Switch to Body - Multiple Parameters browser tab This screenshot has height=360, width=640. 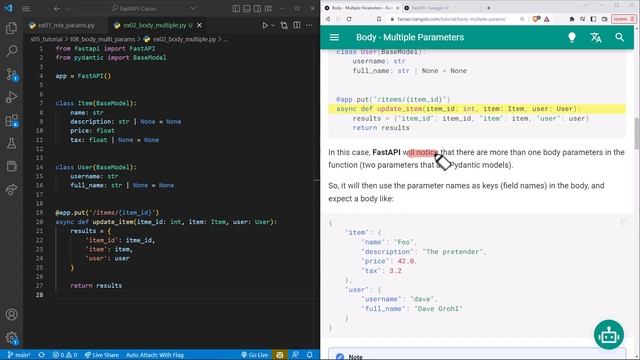click(362, 8)
